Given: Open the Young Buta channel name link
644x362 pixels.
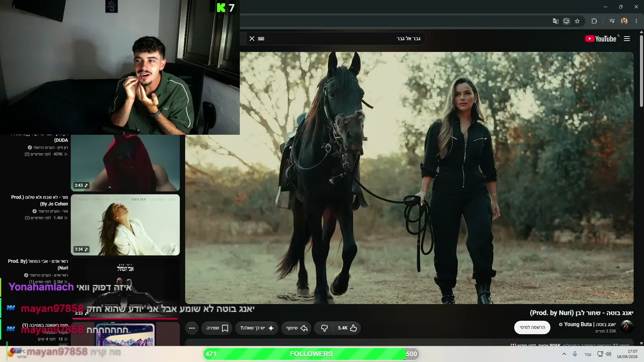Looking at the screenshot, I should point(590,324).
